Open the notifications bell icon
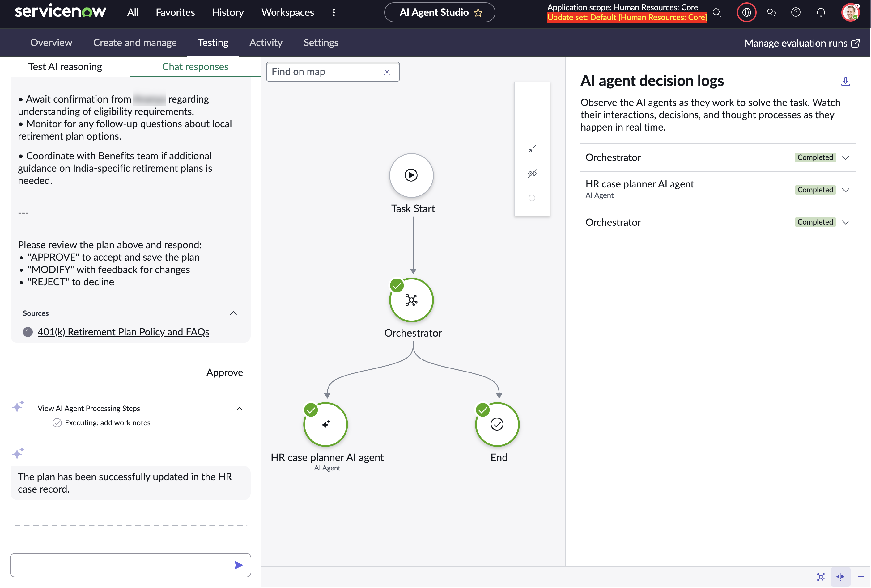The width and height of the screenshot is (871, 588). 821,12
